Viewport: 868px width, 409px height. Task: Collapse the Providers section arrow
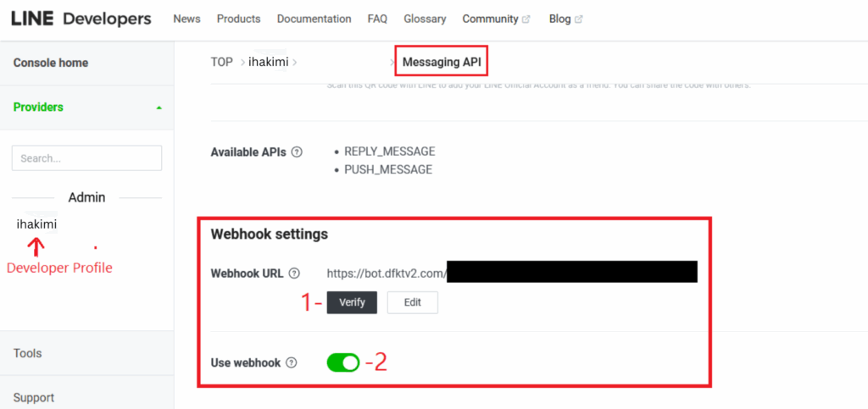pyautogui.click(x=159, y=108)
